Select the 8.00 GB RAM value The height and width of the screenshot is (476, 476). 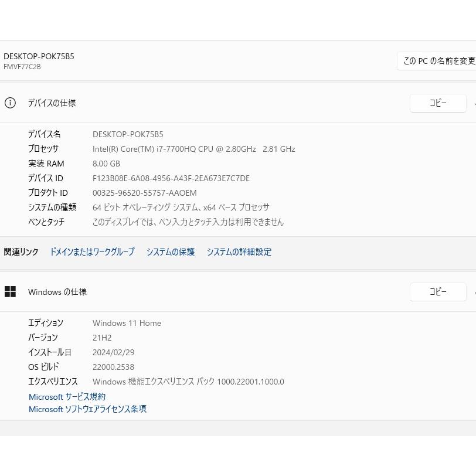(106, 164)
